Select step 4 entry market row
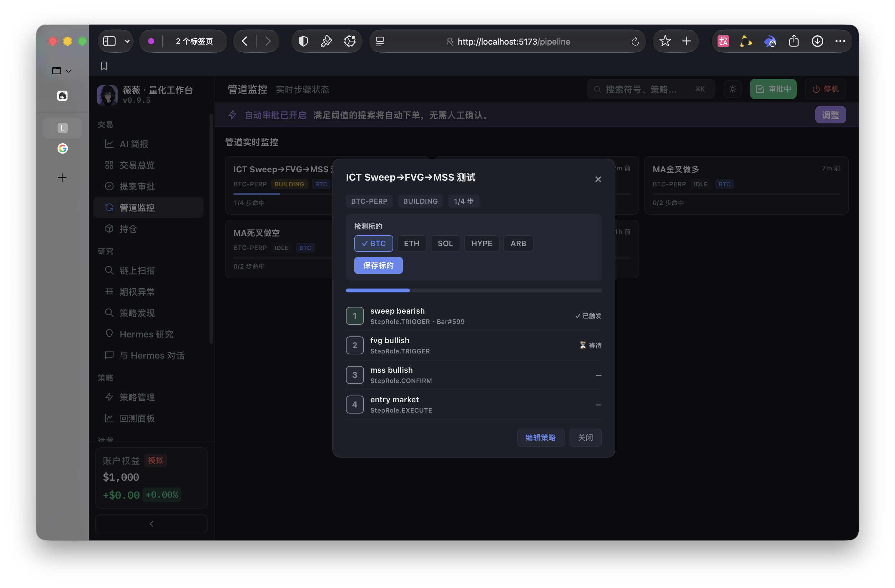This screenshot has height=588, width=895. pos(474,405)
